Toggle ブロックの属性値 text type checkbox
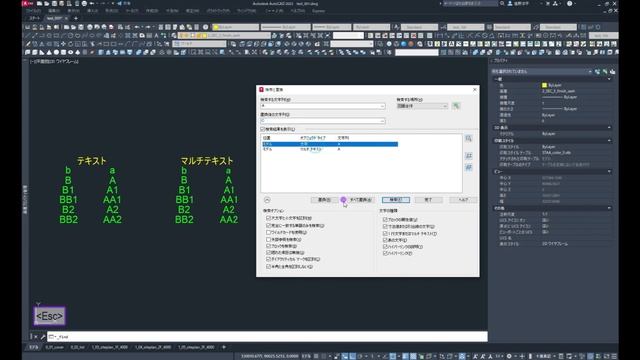 385,219
